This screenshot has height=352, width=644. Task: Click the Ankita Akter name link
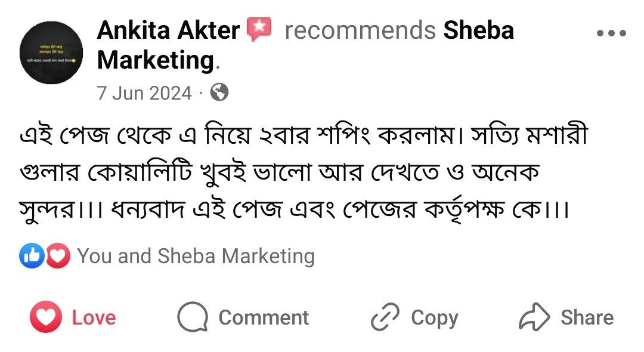(x=168, y=30)
